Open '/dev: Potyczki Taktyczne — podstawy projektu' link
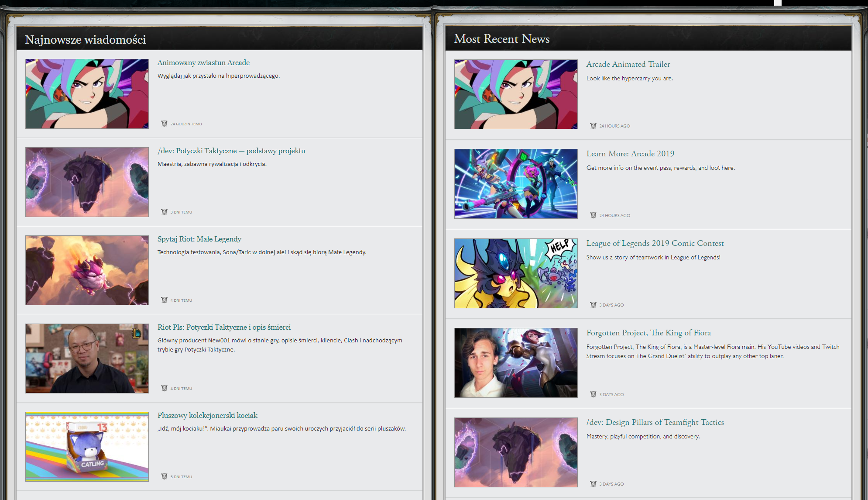 coord(231,151)
